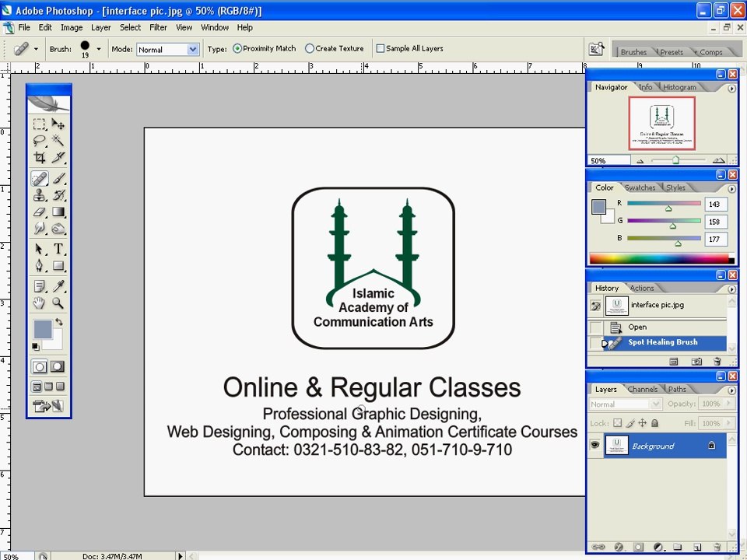Select the Lasso tool
The width and height of the screenshot is (747, 560).
(x=40, y=141)
